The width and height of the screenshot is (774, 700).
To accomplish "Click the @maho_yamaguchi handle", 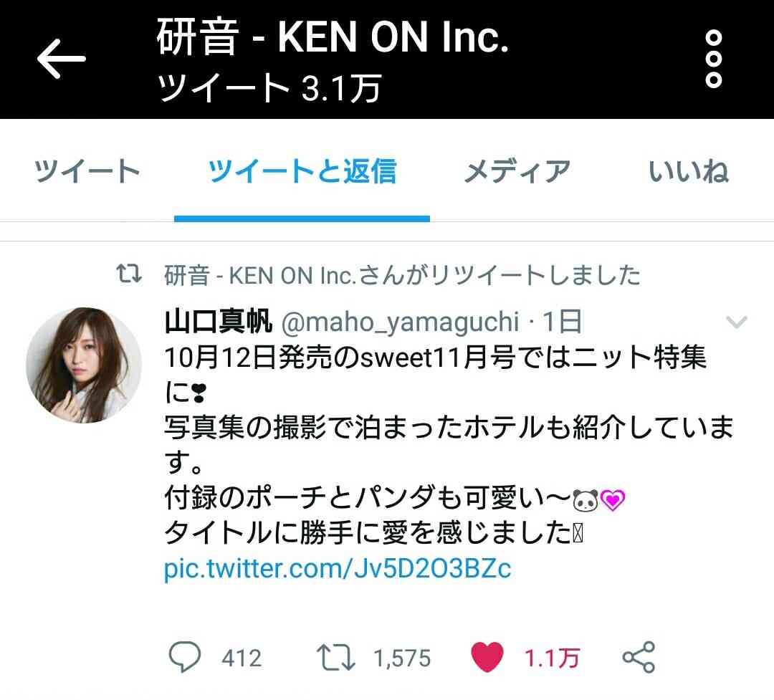I will pos(400,322).
